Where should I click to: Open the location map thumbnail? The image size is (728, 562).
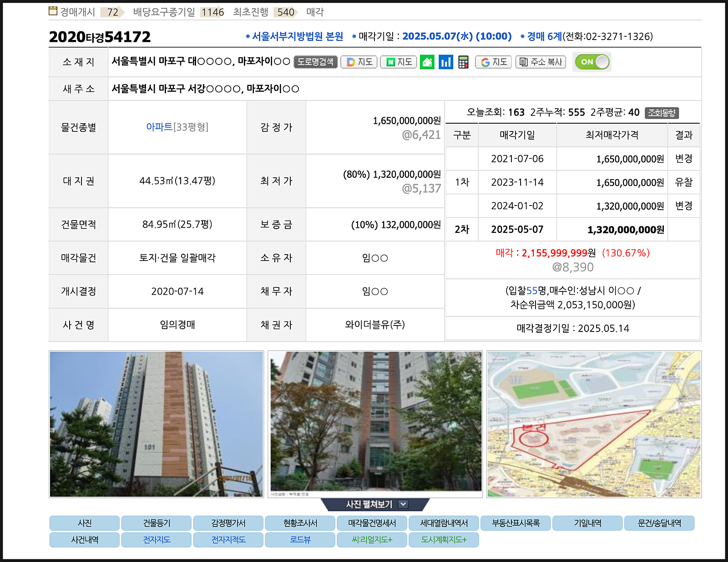594,424
